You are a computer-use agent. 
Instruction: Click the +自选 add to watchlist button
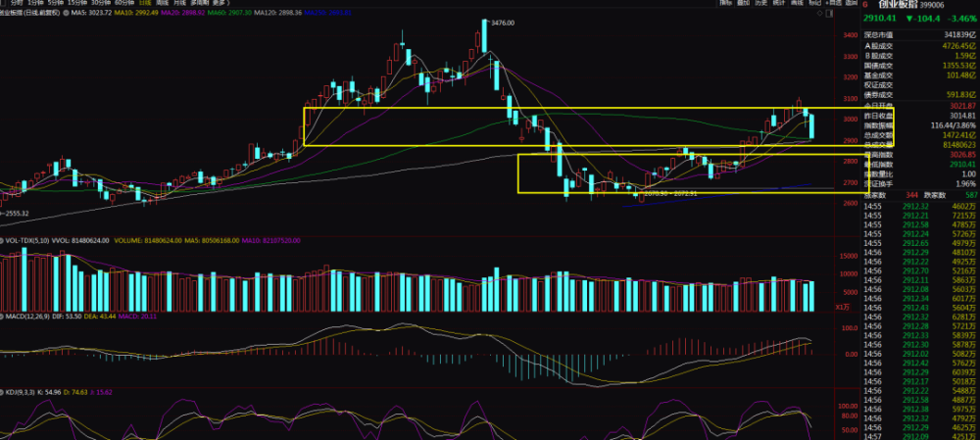pyautogui.click(x=834, y=3)
